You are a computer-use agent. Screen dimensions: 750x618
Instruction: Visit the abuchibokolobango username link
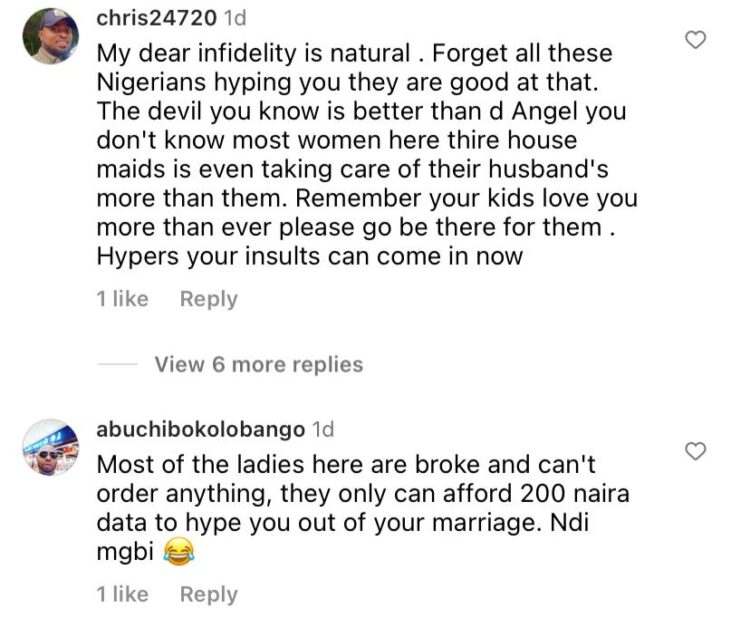[x=200, y=430]
